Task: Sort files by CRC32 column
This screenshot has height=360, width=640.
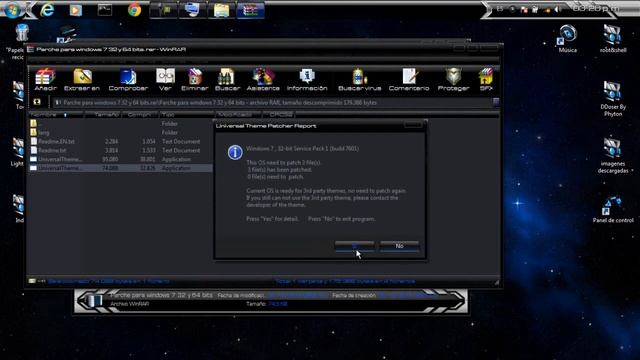Action: point(280,115)
